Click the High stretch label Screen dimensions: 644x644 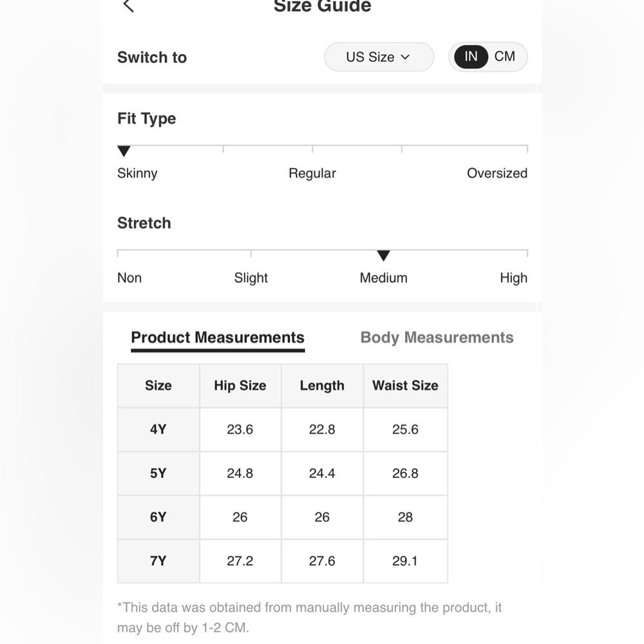coord(513,278)
